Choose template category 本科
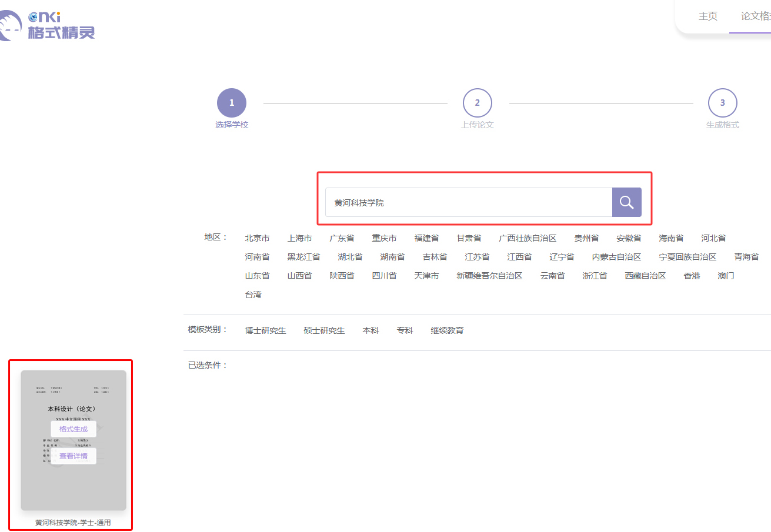This screenshot has width=771, height=532. tap(371, 330)
